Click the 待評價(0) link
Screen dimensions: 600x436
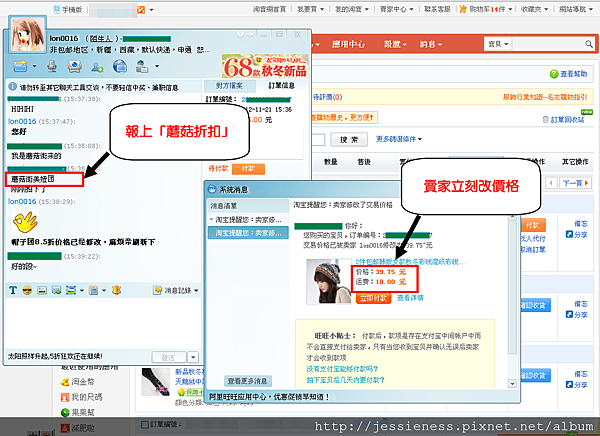[x=328, y=97]
